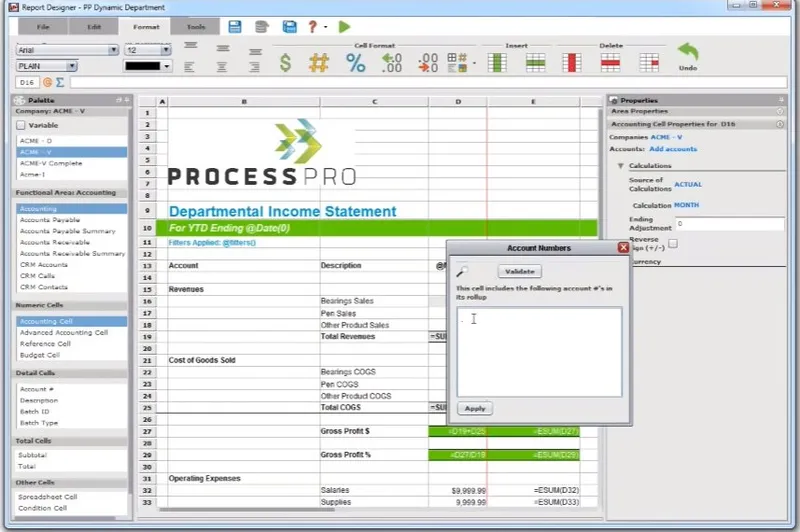
Task: Open the Edit menu tab
Action: pos(94,27)
